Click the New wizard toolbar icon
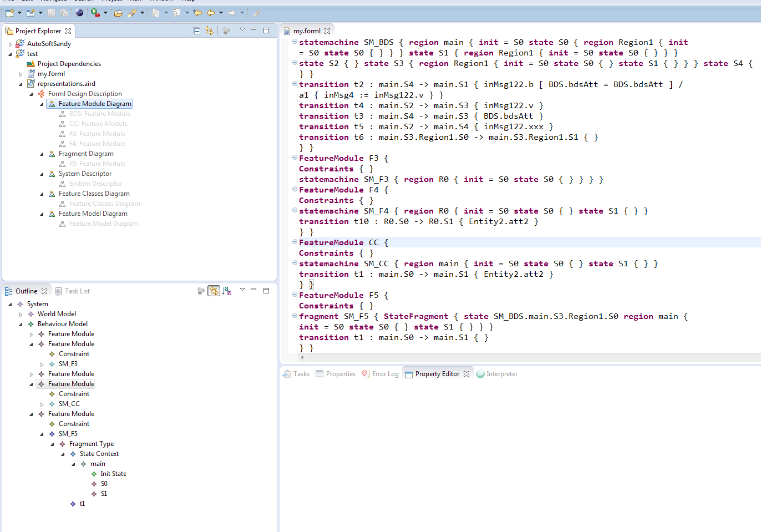The width and height of the screenshot is (761, 532). click(x=9, y=13)
